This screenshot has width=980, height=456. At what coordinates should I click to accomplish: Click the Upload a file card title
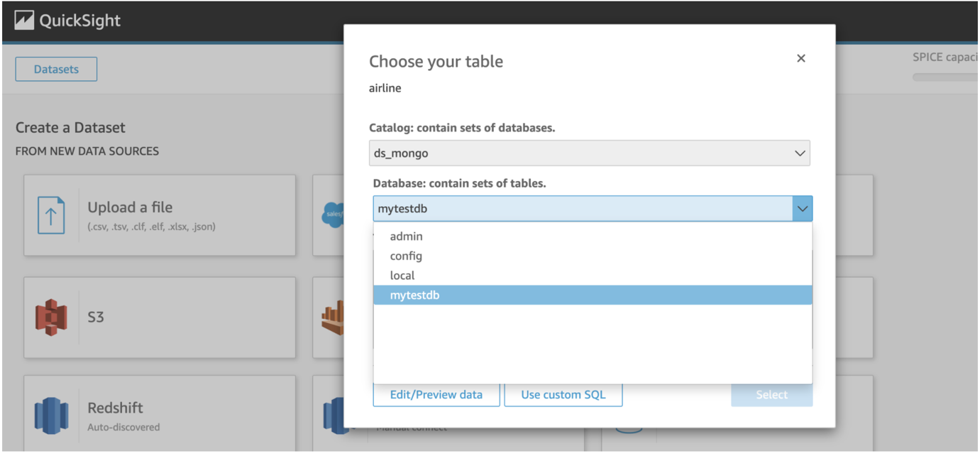130,207
